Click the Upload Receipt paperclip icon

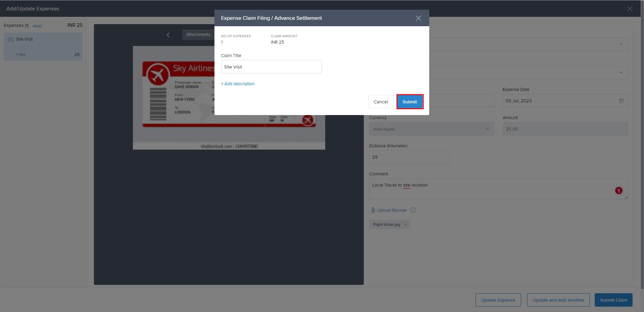373,210
